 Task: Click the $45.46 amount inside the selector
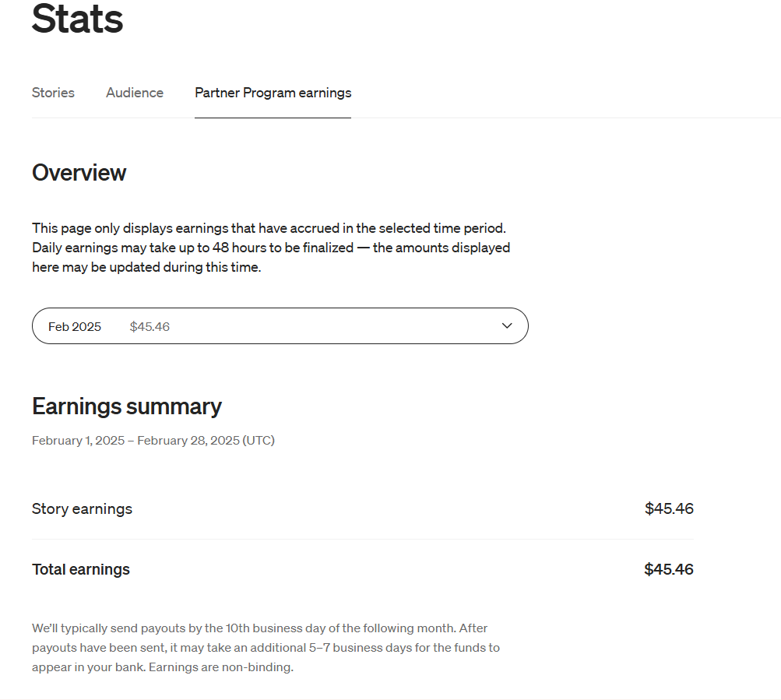coord(150,326)
